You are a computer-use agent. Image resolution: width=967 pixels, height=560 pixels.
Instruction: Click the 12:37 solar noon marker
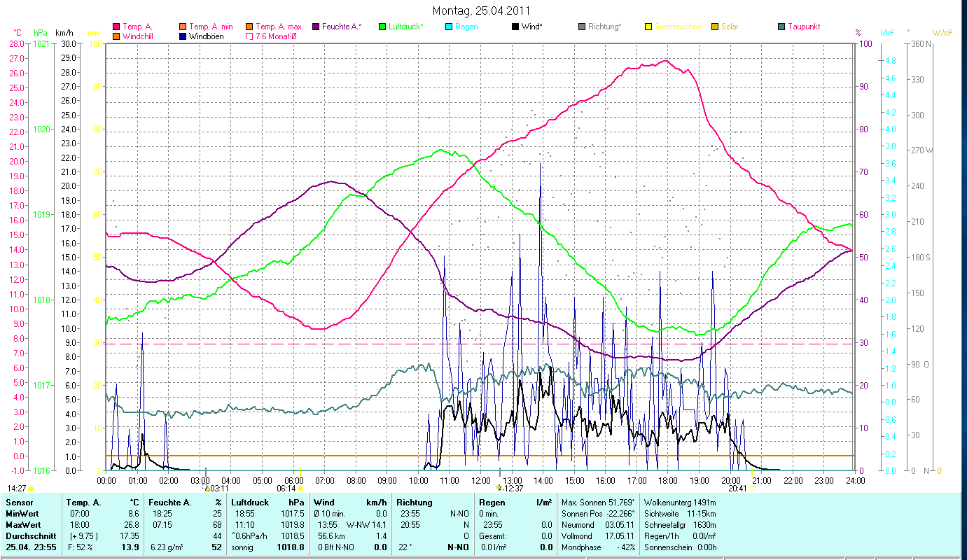499,488
